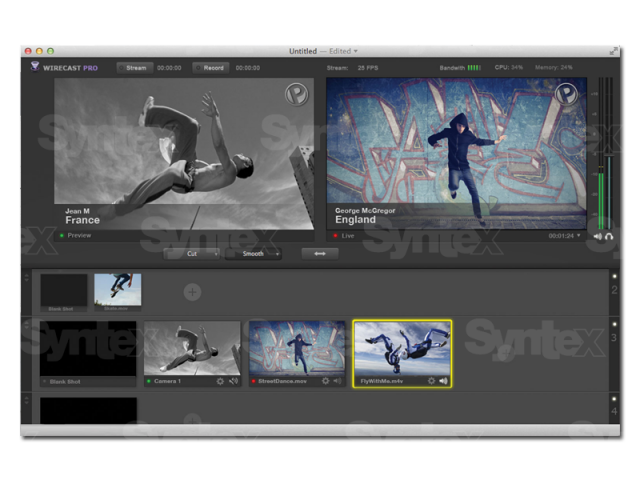
Task: Open the Cut transition dropdown
Action: (194, 254)
